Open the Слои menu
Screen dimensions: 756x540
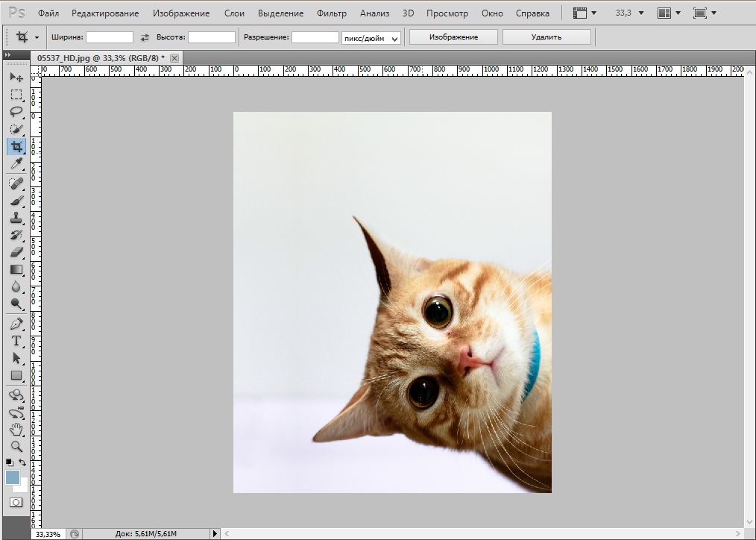click(x=234, y=13)
